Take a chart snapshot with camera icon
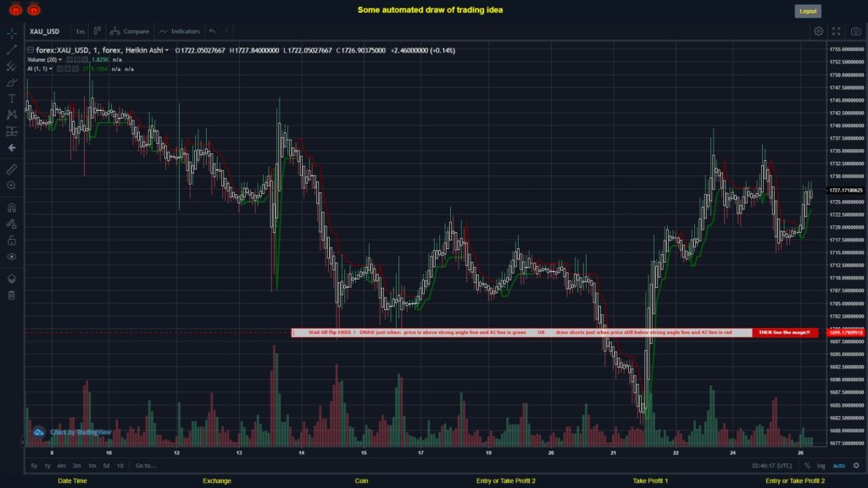The width and height of the screenshot is (868, 488). pyautogui.click(x=856, y=31)
